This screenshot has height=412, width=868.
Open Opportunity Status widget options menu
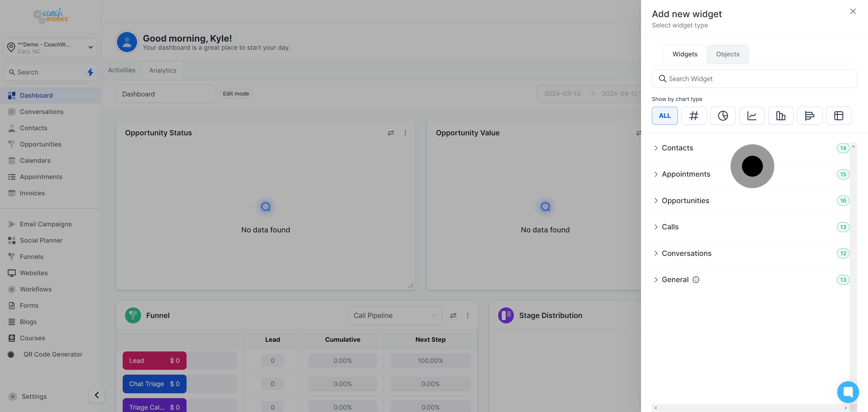pos(405,133)
